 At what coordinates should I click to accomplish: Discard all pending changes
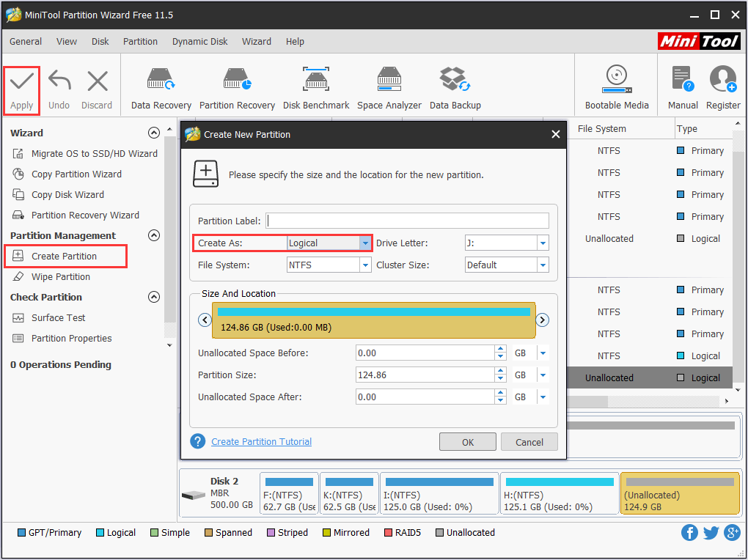97,90
